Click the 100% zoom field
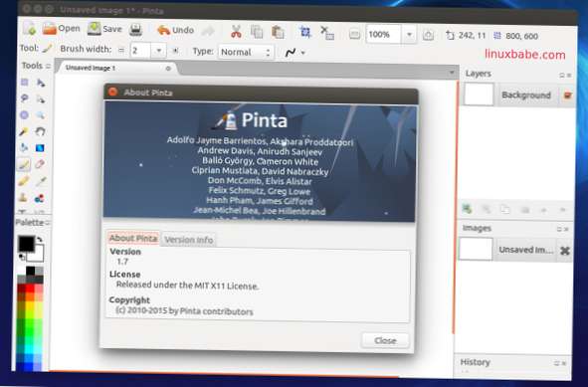The height and width of the screenshot is (387, 588). click(x=383, y=34)
